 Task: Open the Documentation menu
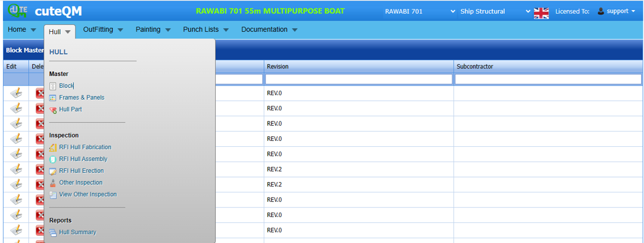pyautogui.click(x=269, y=29)
